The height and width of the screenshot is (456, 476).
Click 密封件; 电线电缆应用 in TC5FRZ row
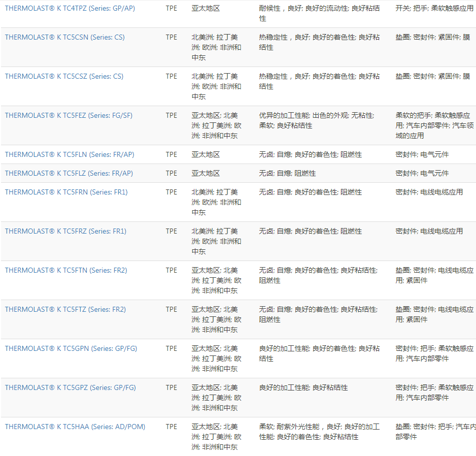point(429,232)
